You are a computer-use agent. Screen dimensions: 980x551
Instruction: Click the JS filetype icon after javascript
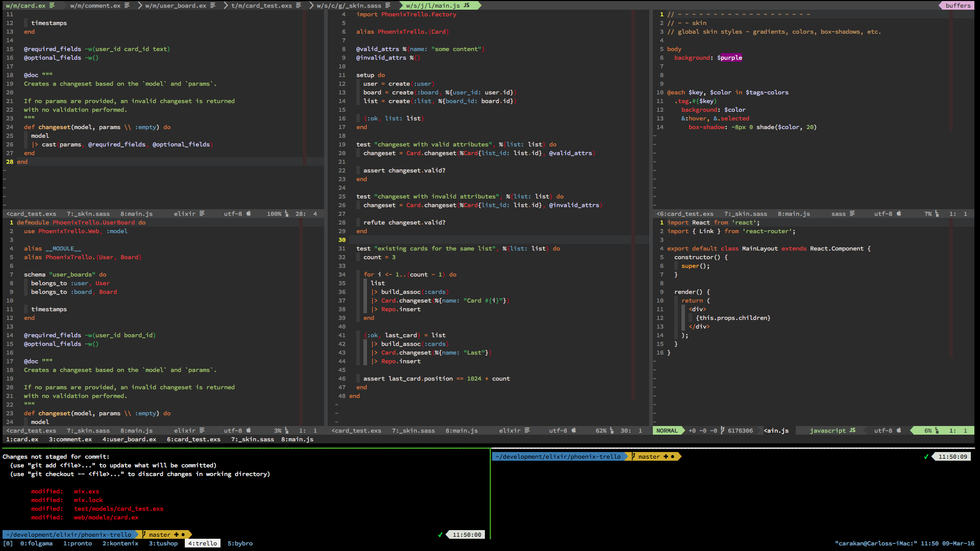click(x=852, y=431)
